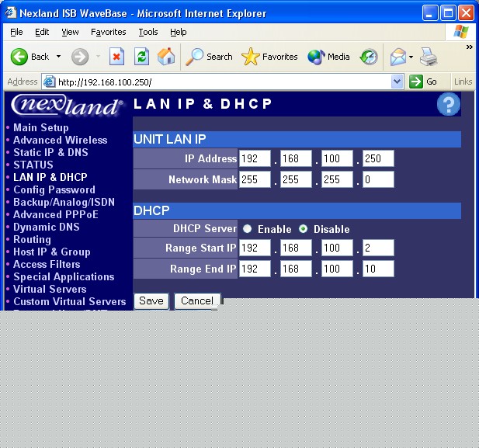Open the History clock icon
479x448 pixels.
(x=369, y=57)
